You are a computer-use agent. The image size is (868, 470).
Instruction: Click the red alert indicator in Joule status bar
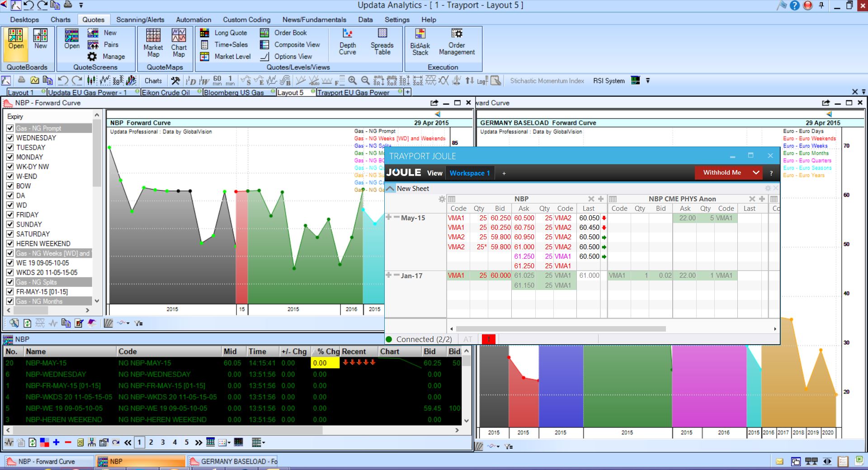coord(489,339)
